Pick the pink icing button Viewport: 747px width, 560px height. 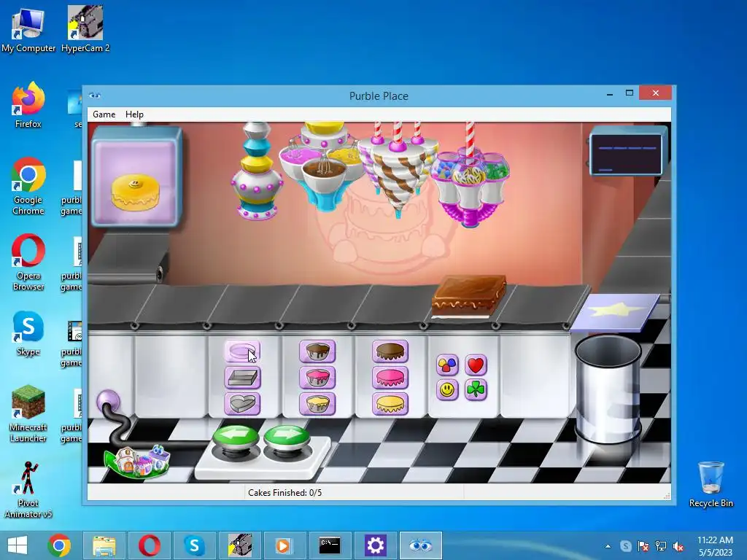click(x=390, y=378)
